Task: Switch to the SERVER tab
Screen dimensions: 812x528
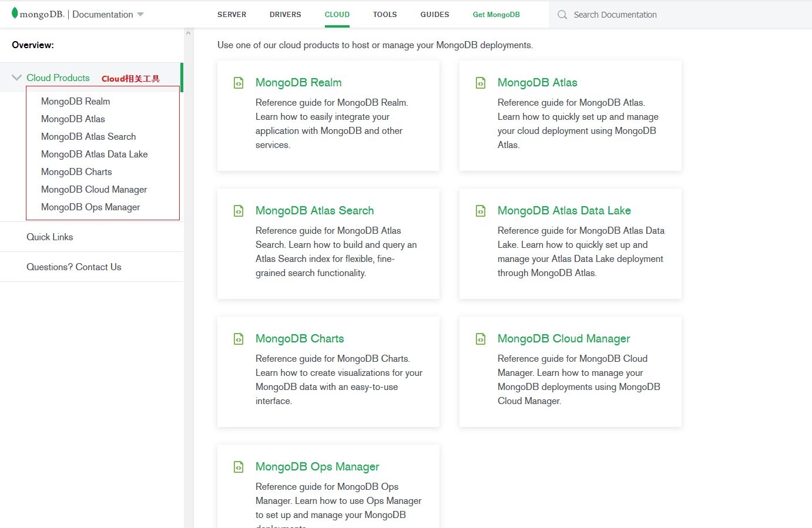Action: click(x=231, y=15)
